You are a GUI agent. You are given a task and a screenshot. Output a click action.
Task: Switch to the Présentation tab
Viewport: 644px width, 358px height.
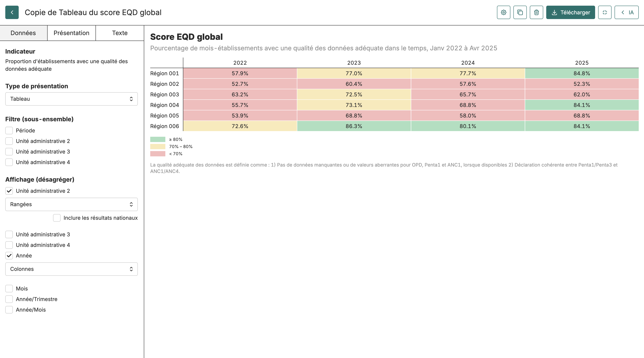point(72,33)
